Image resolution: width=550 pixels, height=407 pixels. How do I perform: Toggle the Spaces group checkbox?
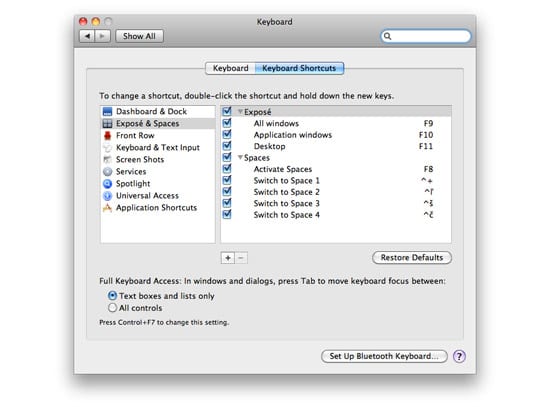(x=227, y=157)
